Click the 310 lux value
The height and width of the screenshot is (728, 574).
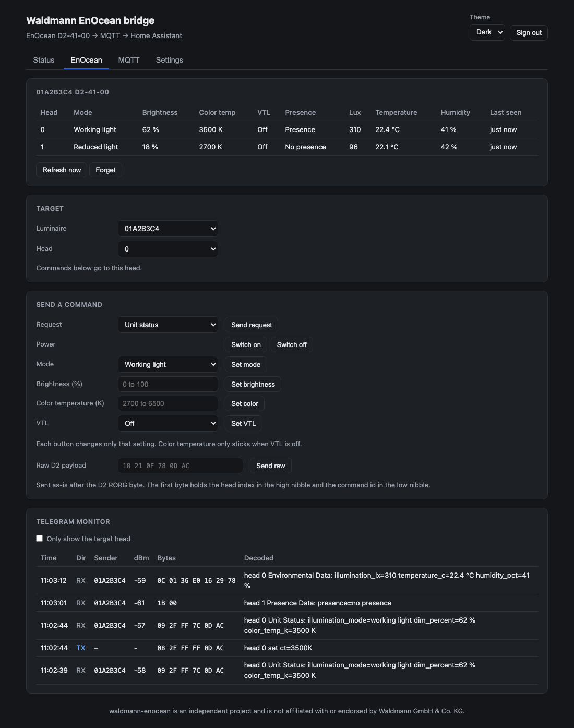point(355,129)
